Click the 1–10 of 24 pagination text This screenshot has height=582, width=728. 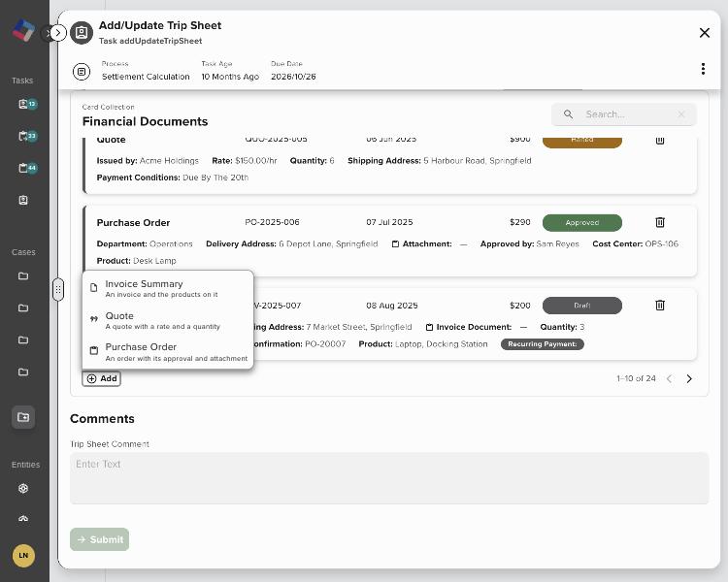point(636,378)
